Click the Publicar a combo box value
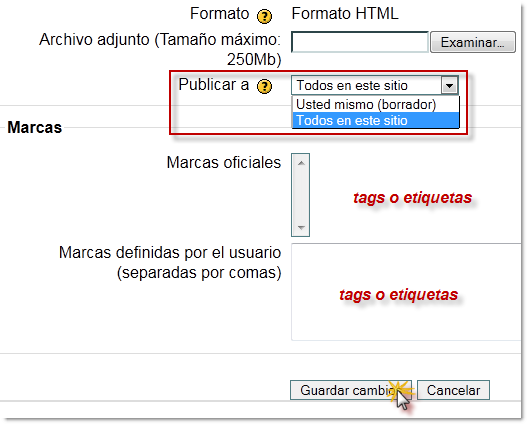Image resolution: width=527 pixels, height=424 pixels. 366,85
